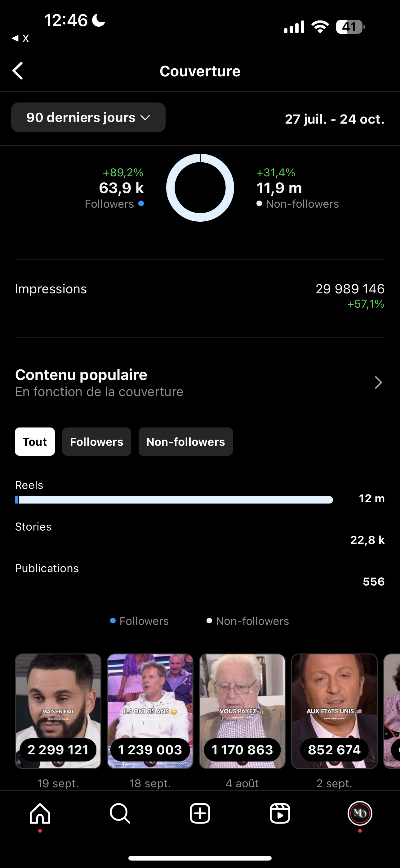Tap the create new post icon
This screenshot has width=400, height=868.
pos(200,813)
